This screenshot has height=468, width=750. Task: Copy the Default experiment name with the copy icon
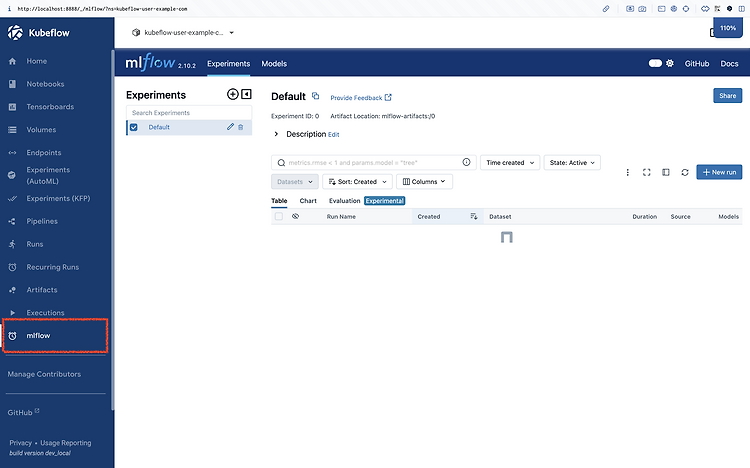pyautogui.click(x=315, y=96)
